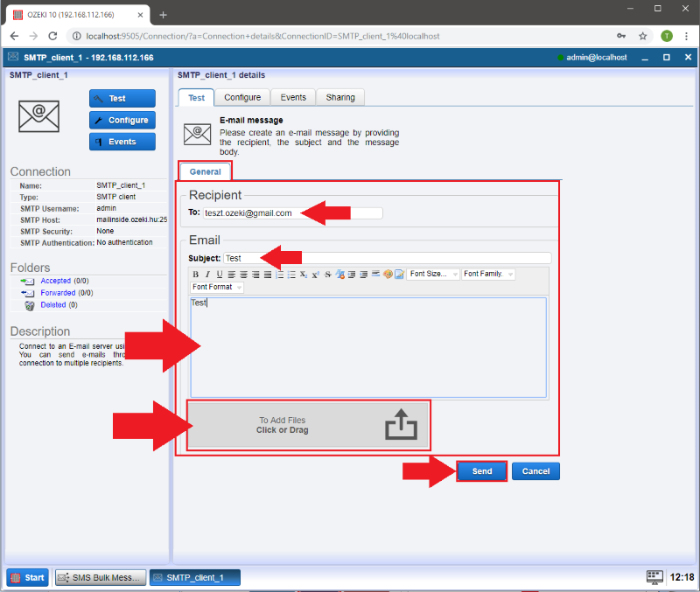Toggle italic formatting in the editor
The image size is (700, 592).
[x=207, y=275]
